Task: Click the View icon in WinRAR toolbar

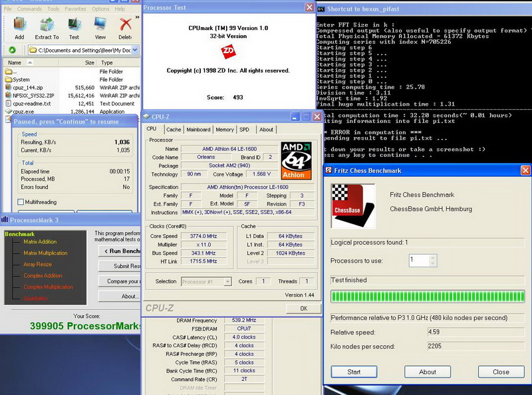Action: click(x=100, y=25)
